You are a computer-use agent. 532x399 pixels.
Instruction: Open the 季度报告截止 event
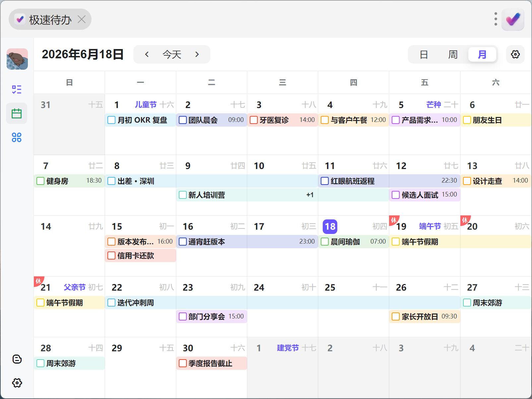(x=212, y=363)
